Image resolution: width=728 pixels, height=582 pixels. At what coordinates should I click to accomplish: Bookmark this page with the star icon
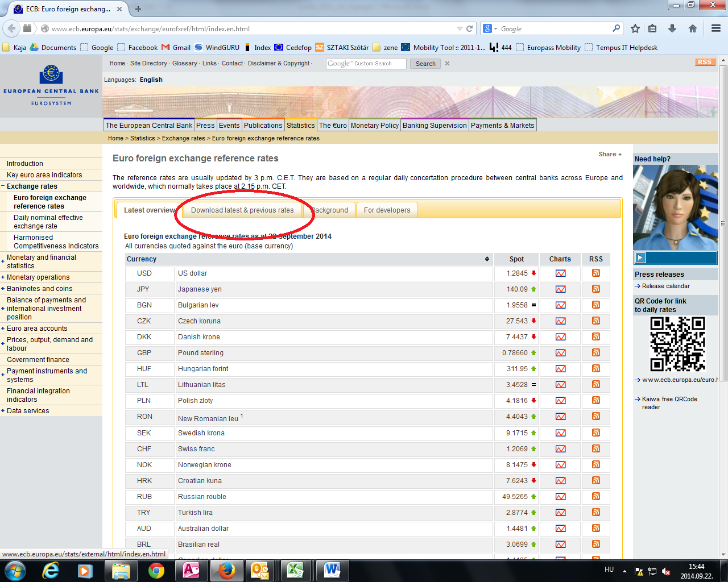point(635,28)
